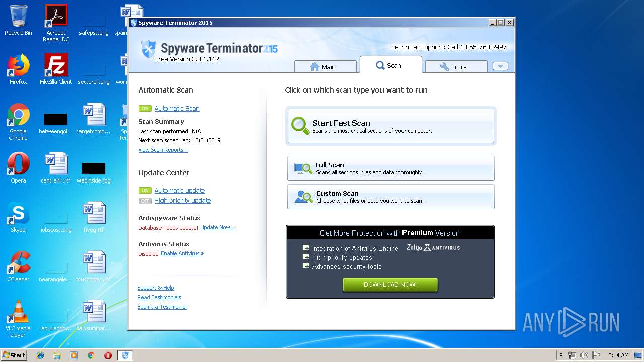The height and width of the screenshot is (362, 644).
Task: Click the people icon of Custom Scan
Action: tap(303, 197)
